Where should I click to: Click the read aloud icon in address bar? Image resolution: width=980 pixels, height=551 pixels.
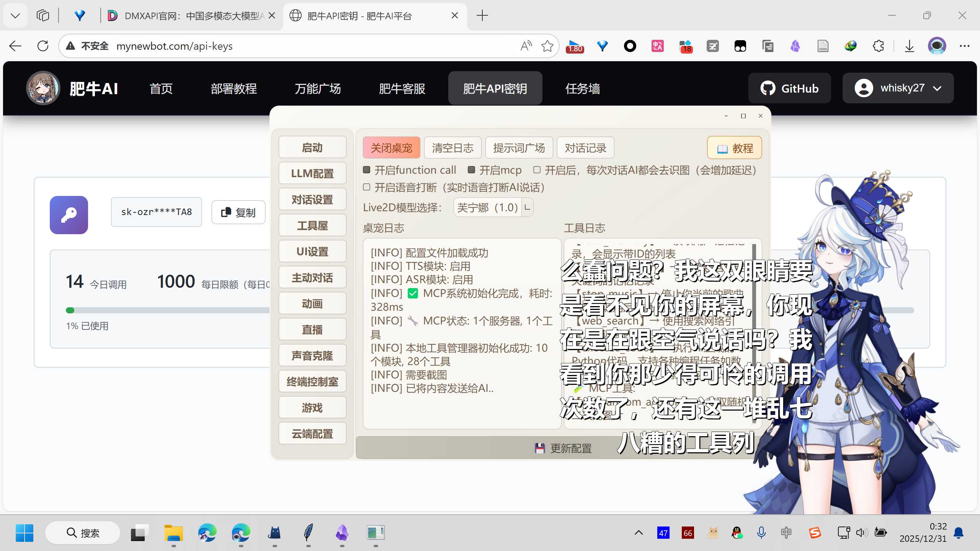[x=526, y=46]
